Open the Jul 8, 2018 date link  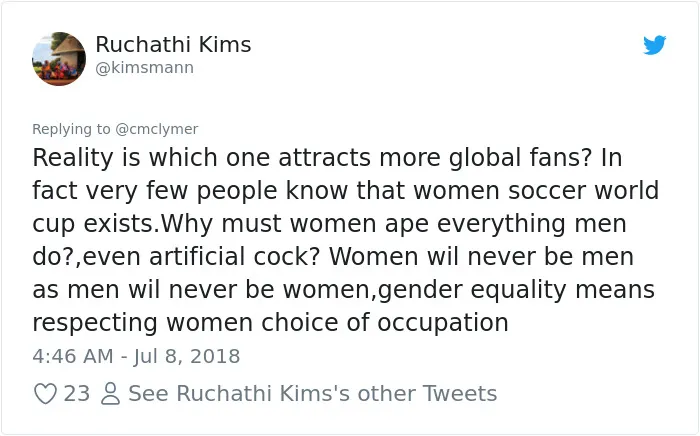click(x=187, y=356)
